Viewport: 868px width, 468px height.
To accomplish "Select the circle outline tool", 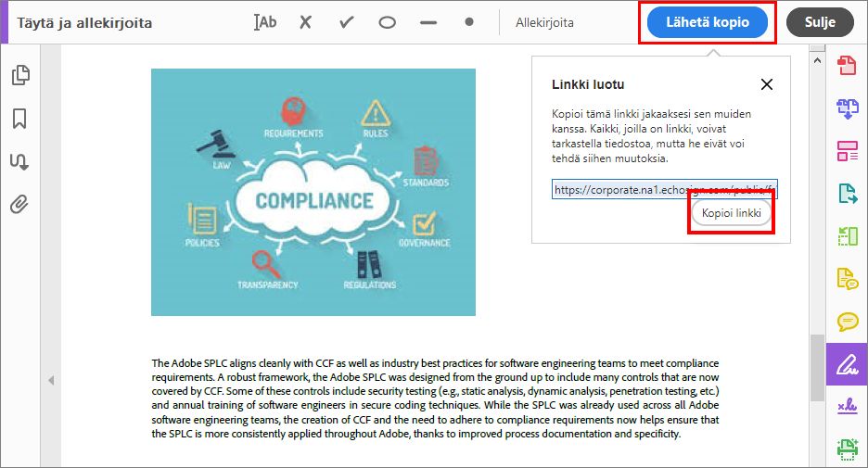I will (x=387, y=22).
